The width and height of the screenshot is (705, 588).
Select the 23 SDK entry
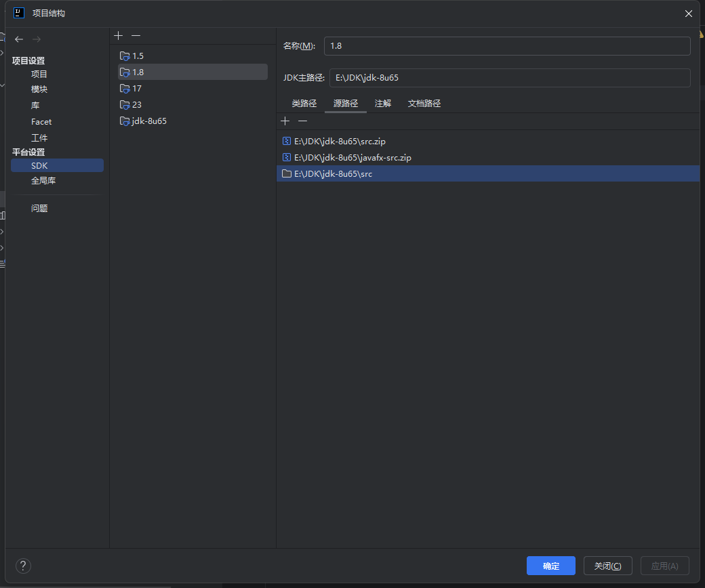(x=137, y=104)
